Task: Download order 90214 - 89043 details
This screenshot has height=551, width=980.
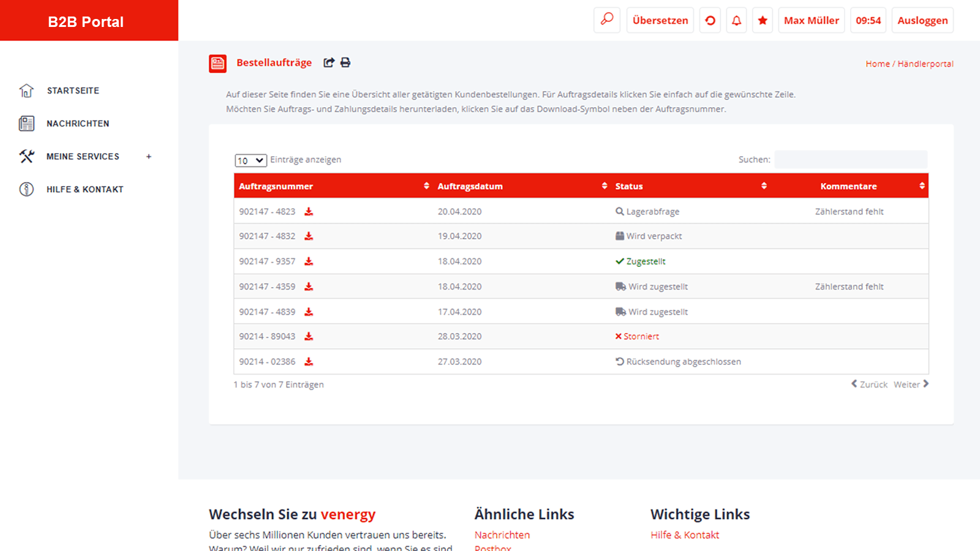Action: coord(309,337)
